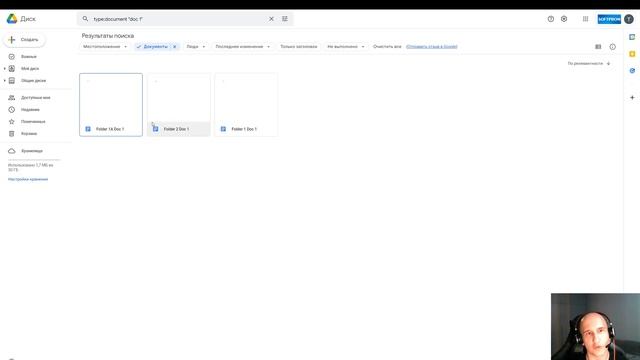This screenshot has height=360, width=640.
Task: Open Недавние (Recent) in the sidebar
Action: coord(30,110)
